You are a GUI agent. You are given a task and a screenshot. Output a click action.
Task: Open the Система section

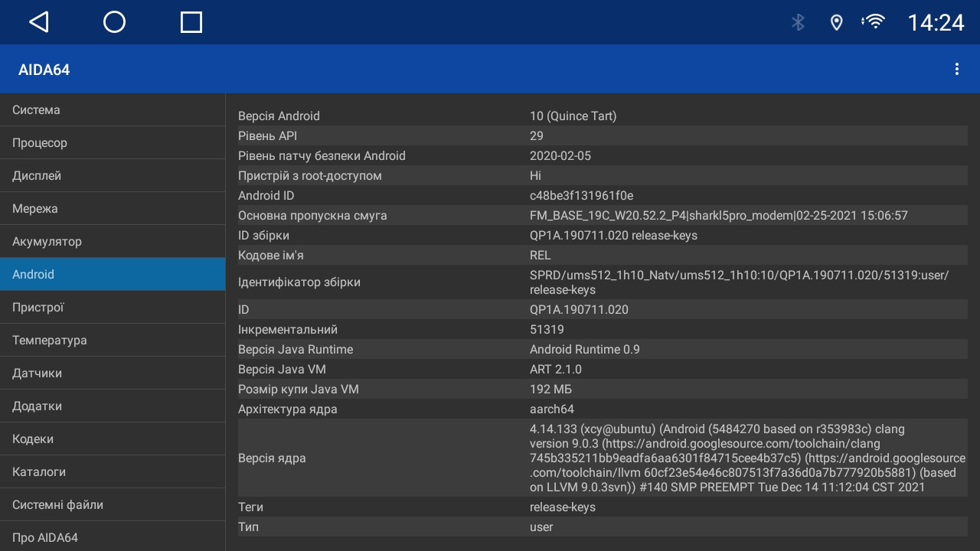(x=113, y=110)
